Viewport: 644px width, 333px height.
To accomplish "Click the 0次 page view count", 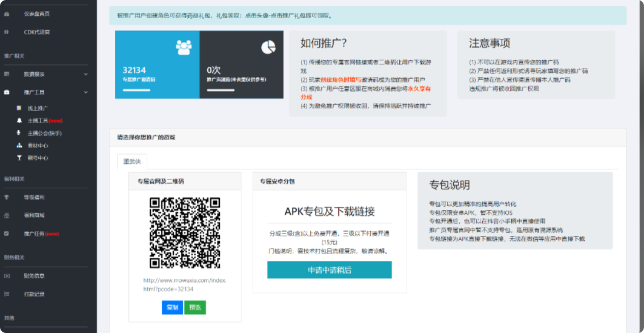I will point(214,70).
